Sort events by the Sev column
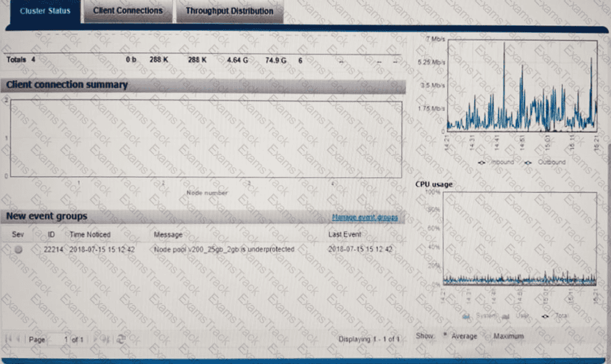Image resolution: width=611 pixels, height=364 pixels. click(17, 234)
